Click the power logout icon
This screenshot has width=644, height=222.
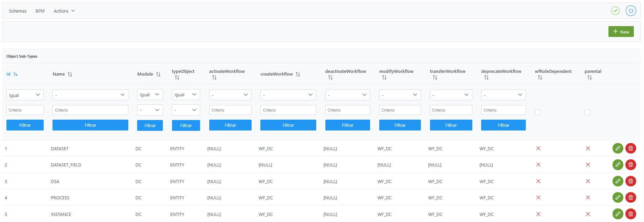pyautogui.click(x=630, y=11)
